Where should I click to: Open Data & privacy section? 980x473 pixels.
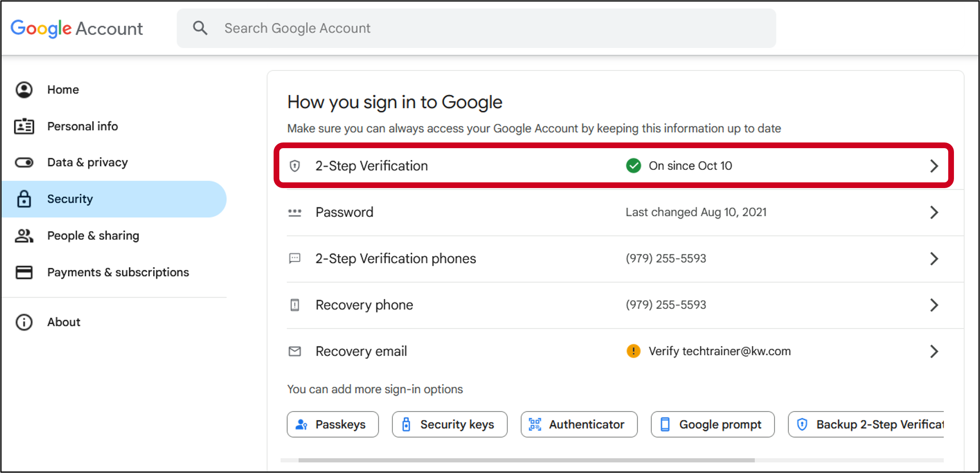tap(114, 162)
